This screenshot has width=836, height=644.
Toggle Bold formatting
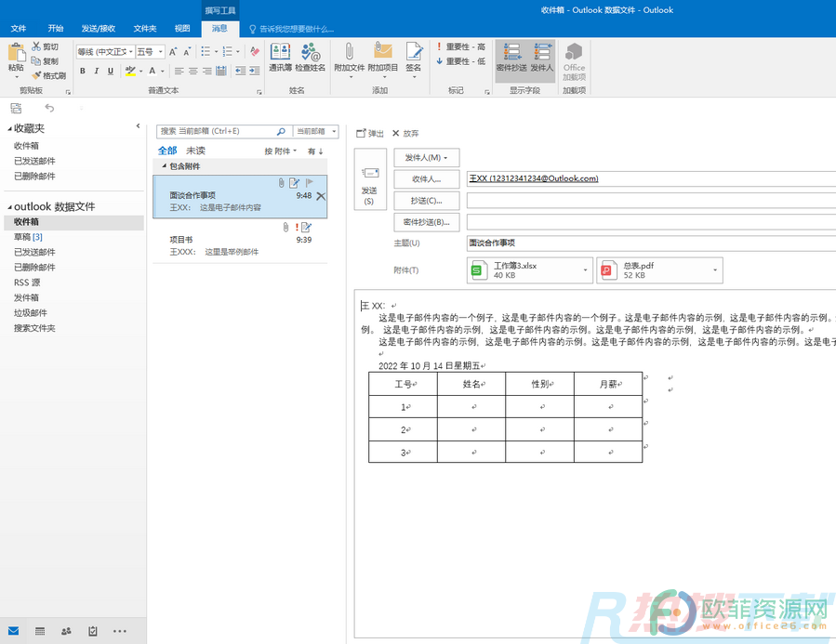click(83, 71)
